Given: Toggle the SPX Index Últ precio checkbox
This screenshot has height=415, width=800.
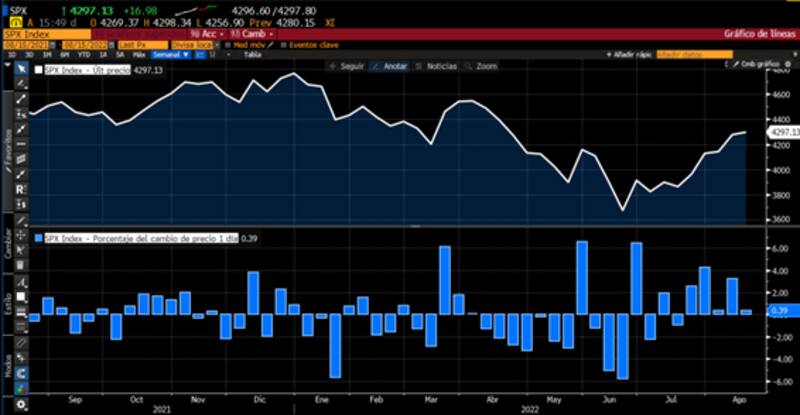Looking at the screenshot, I should pos(39,71).
